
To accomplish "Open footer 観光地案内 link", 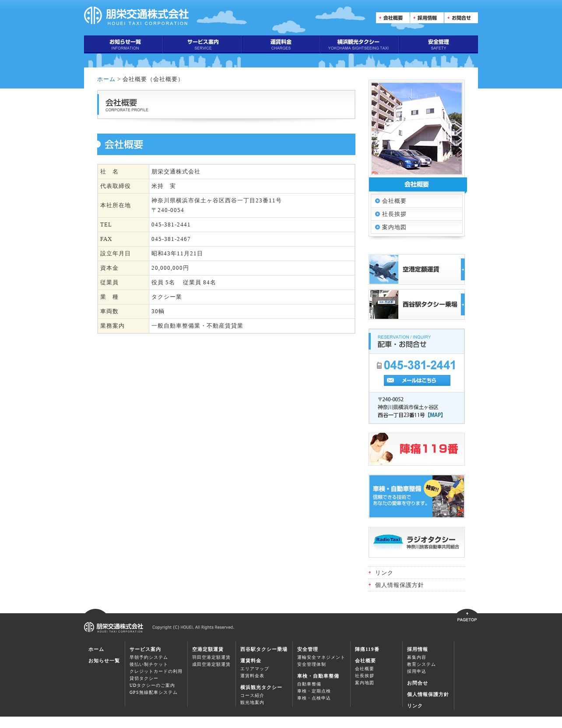I will tap(252, 703).
